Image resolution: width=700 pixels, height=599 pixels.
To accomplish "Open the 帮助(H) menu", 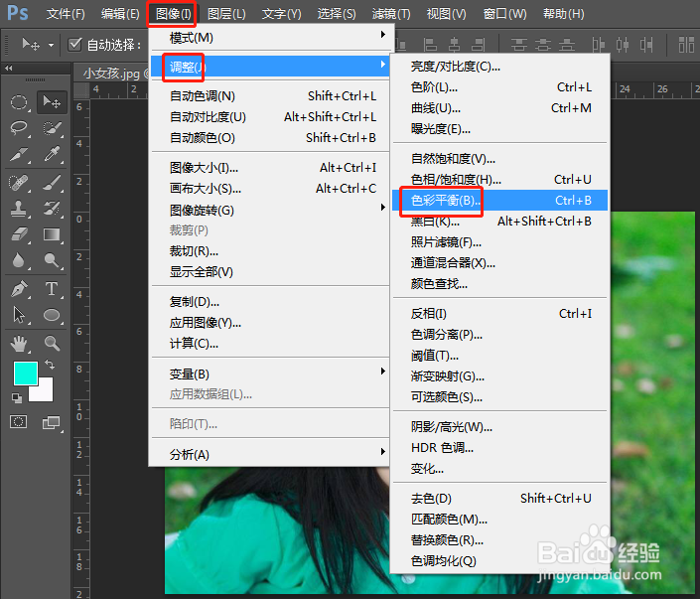I will point(563,14).
